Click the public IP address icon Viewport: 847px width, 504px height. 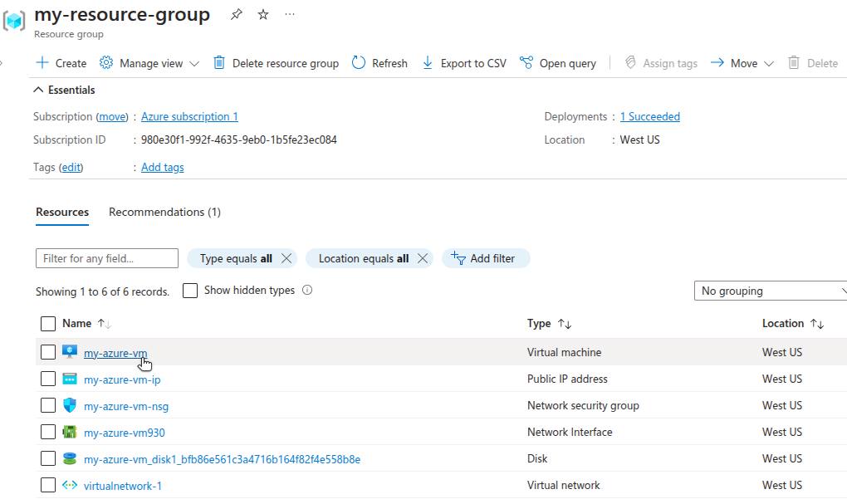(70, 379)
